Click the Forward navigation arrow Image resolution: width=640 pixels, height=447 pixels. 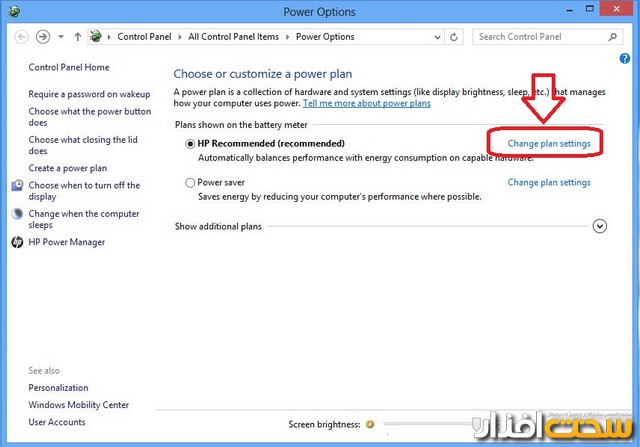coord(43,37)
